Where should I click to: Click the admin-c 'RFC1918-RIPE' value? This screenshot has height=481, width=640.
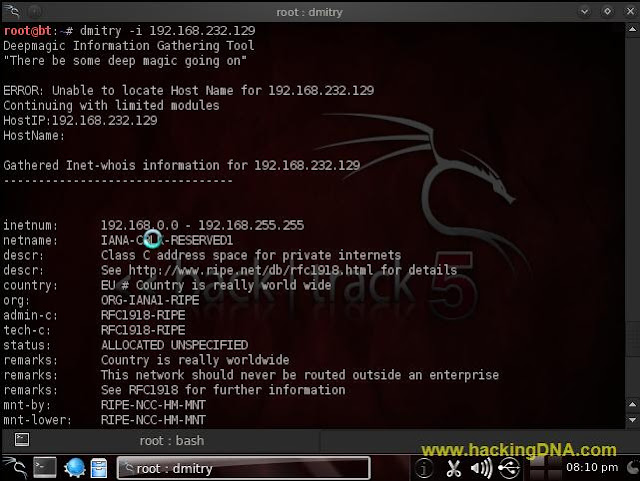click(x=143, y=315)
